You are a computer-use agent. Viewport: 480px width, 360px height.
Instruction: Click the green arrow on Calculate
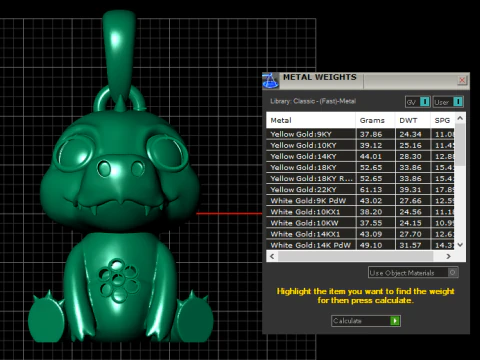395,321
